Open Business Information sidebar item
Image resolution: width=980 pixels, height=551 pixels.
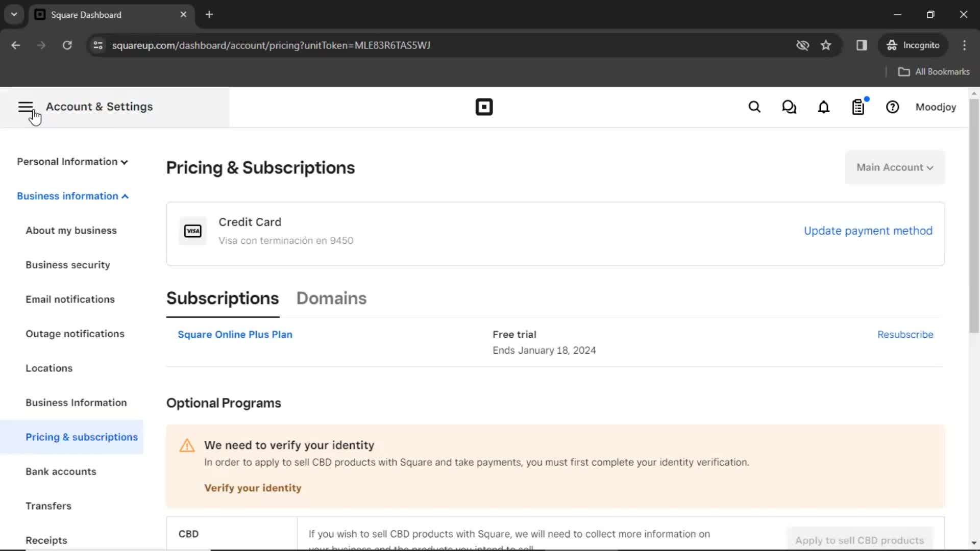pos(76,403)
